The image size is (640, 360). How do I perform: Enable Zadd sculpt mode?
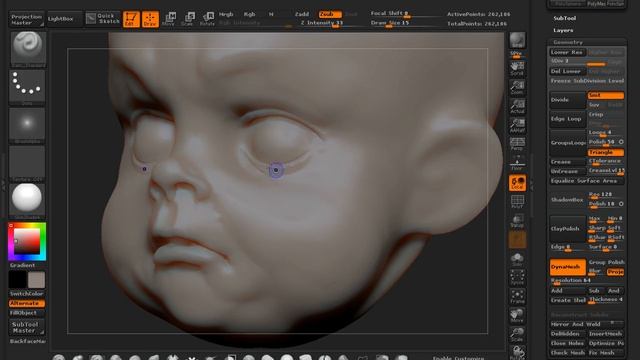point(302,14)
